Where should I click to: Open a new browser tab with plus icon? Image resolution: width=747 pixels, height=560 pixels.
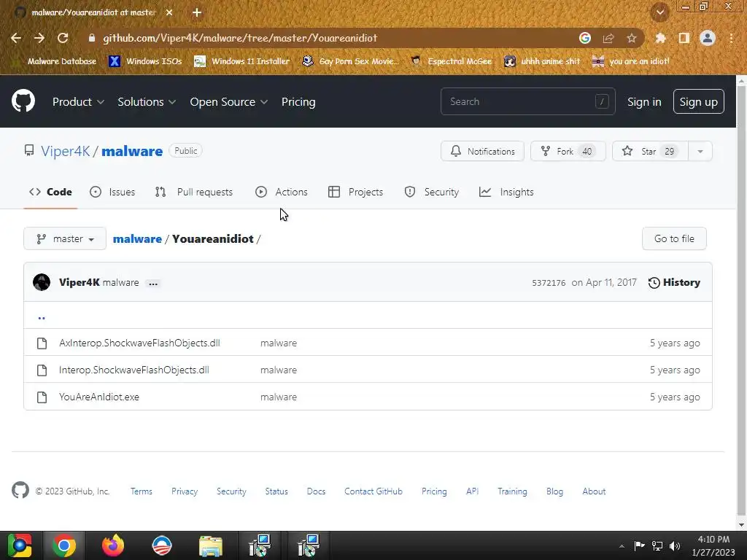tap(197, 12)
